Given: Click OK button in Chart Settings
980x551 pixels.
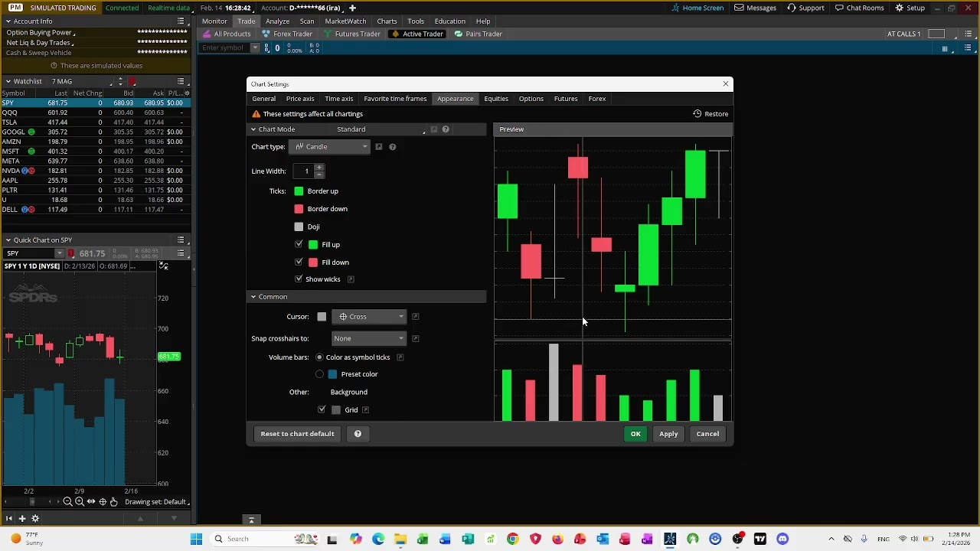Looking at the screenshot, I should tap(635, 434).
